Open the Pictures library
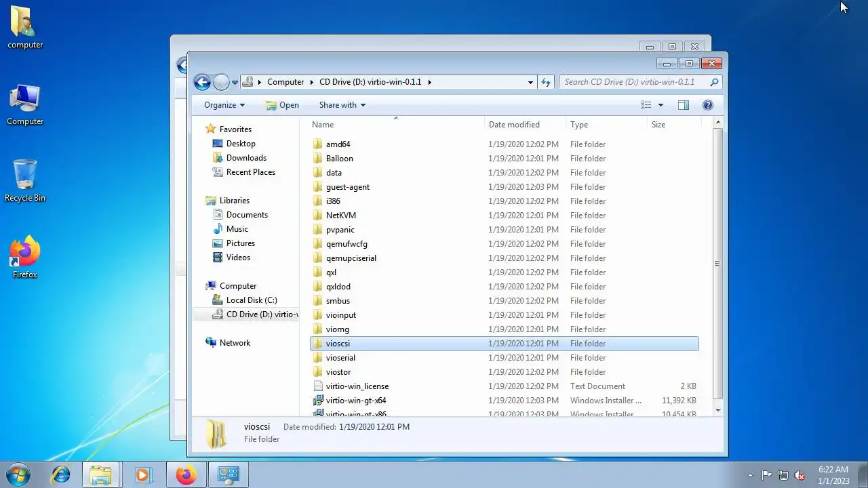Viewport: 868px width, 488px height. (241, 243)
